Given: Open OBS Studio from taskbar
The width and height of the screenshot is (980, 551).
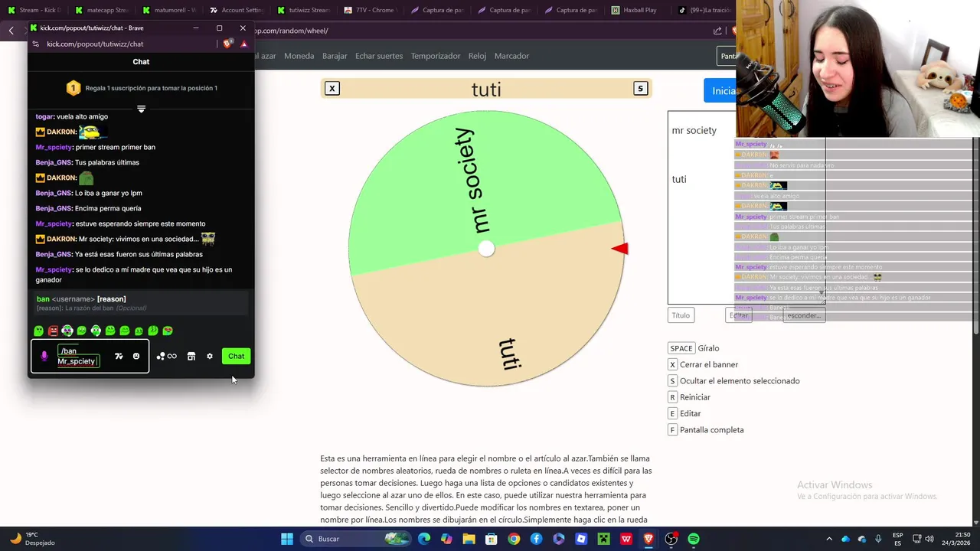Looking at the screenshot, I should pyautogui.click(x=671, y=539).
